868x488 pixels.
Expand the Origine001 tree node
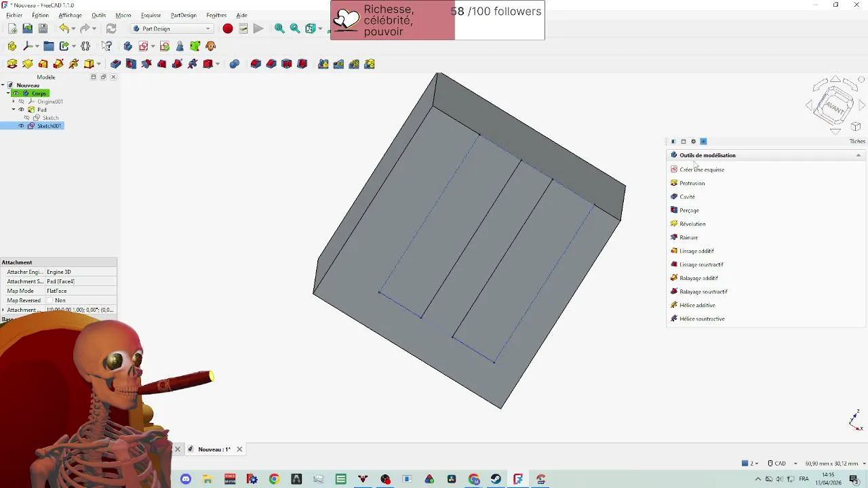click(14, 102)
